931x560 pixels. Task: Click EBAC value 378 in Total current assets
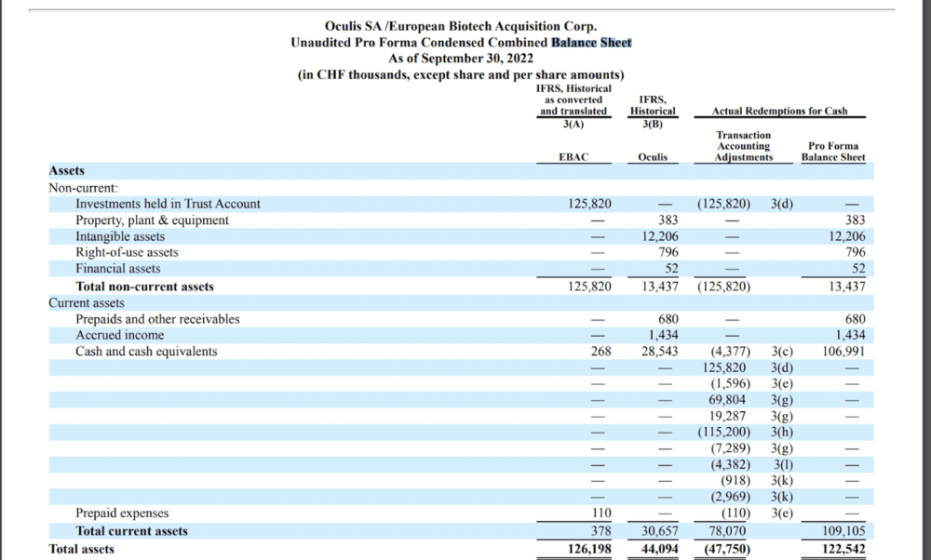[600, 531]
